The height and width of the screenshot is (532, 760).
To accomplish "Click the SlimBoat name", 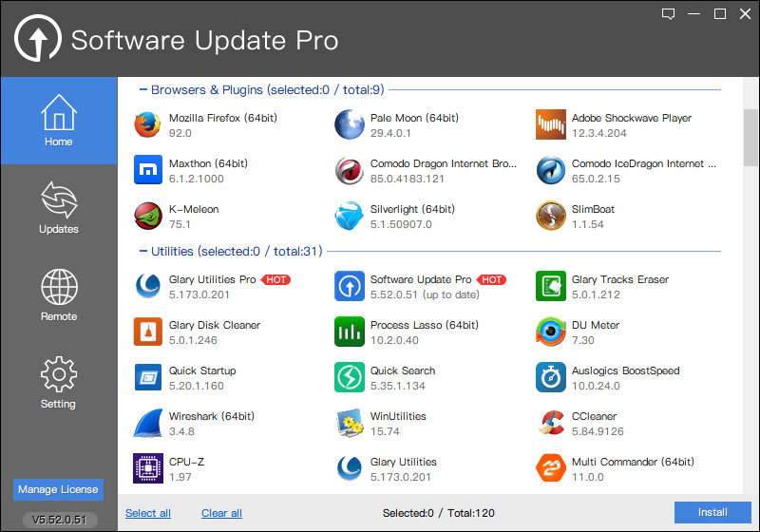I will pyautogui.click(x=593, y=209).
